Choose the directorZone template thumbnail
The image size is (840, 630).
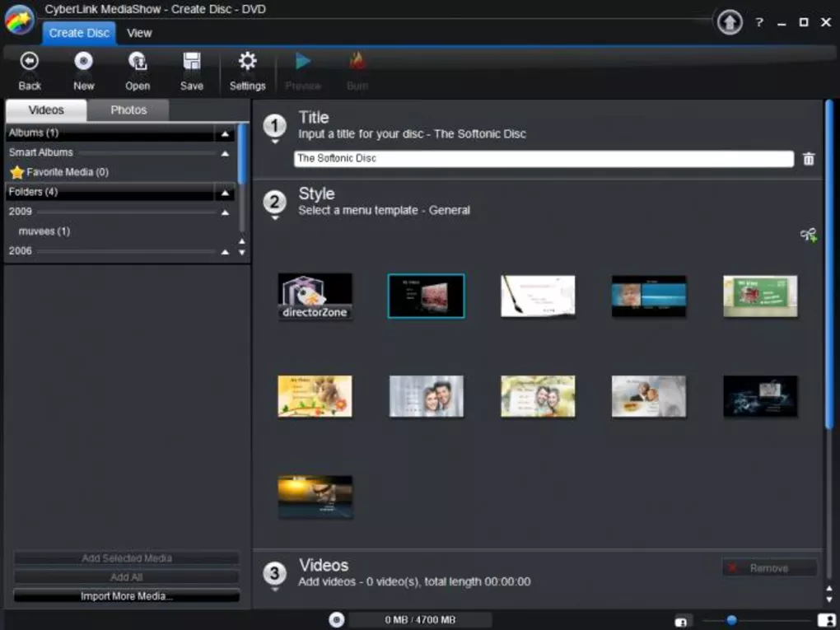(x=315, y=296)
